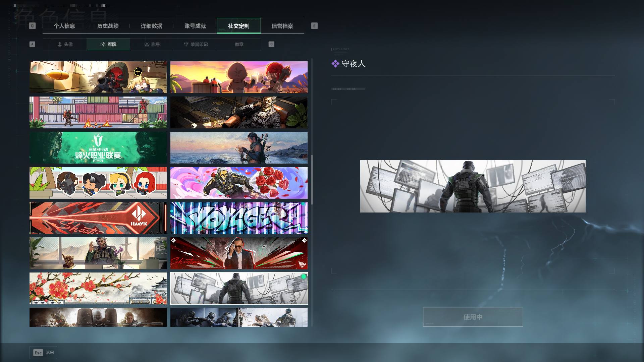
Task: Select the roses and soldier dog tag
Action: pyautogui.click(x=239, y=183)
